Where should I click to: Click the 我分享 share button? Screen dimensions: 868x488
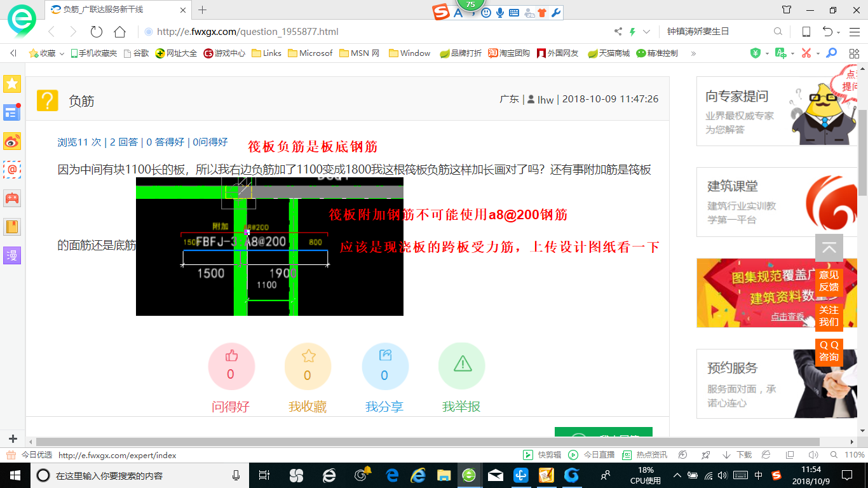click(x=385, y=367)
